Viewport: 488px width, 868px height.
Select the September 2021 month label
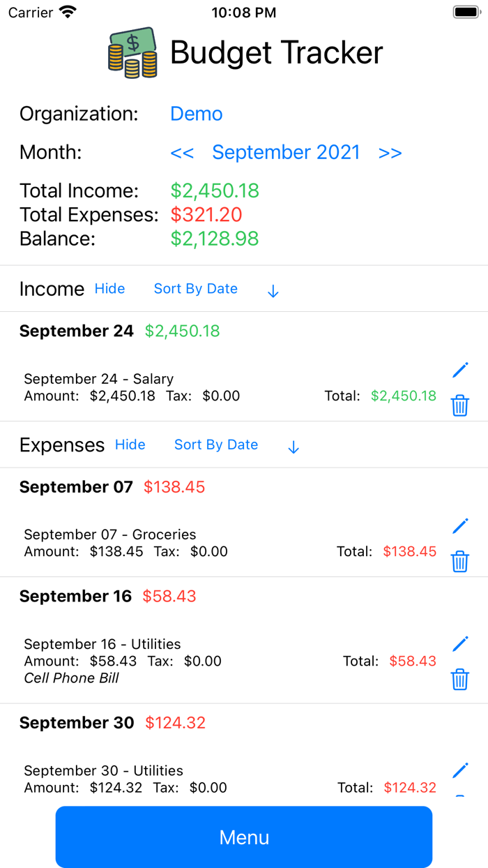(286, 152)
